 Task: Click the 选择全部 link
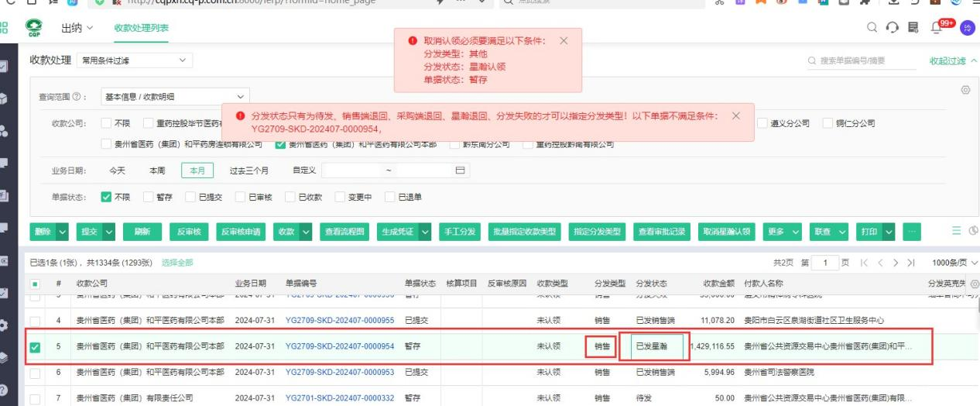pos(177,263)
